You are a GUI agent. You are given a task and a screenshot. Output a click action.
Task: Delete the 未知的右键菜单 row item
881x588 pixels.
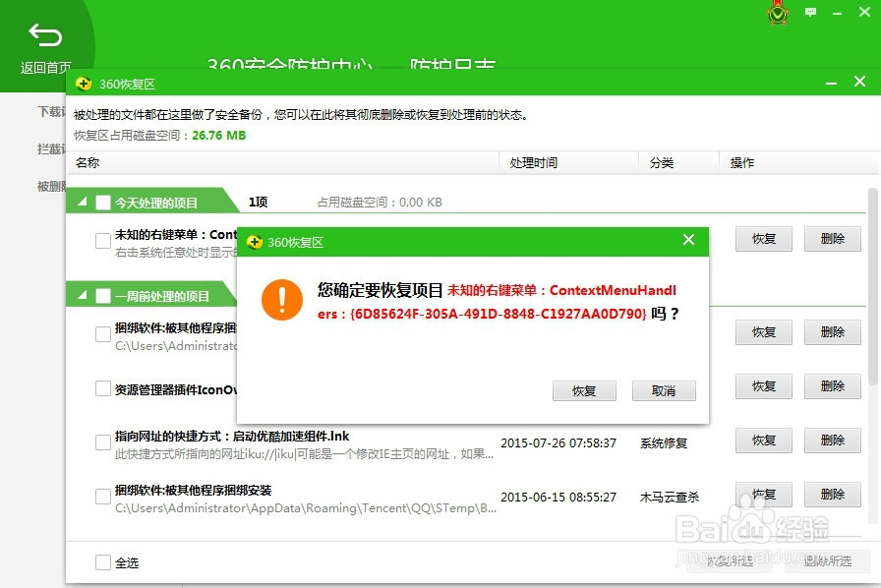832,239
